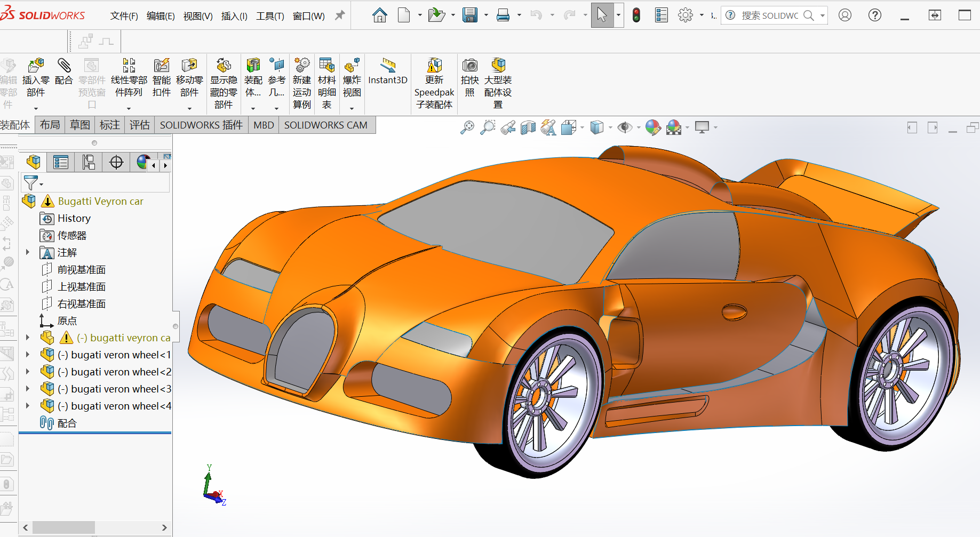This screenshot has height=537, width=980.
Task: Open DisplayManager color ball tab
Action: (142, 162)
